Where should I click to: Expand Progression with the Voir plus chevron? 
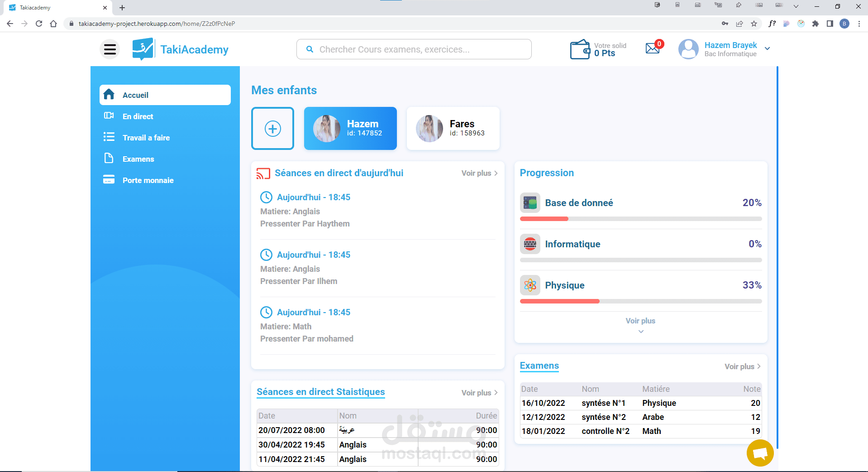pos(641,332)
